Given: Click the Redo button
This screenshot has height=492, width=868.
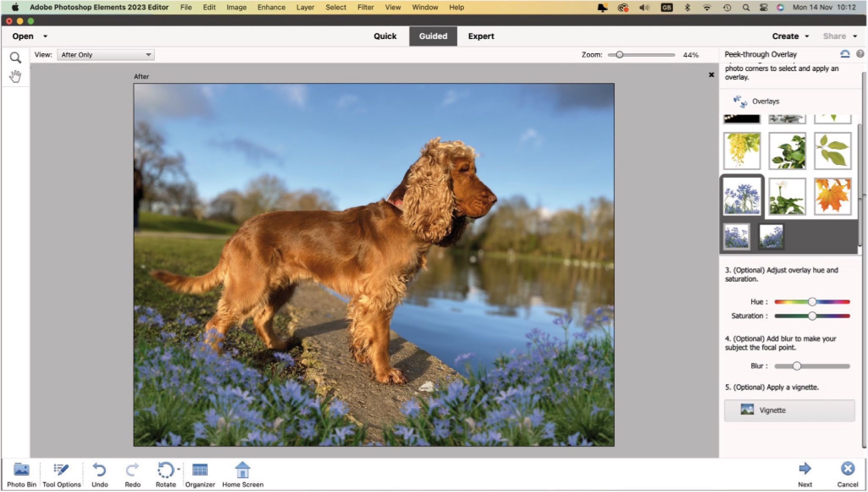Looking at the screenshot, I should tap(132, 475).
